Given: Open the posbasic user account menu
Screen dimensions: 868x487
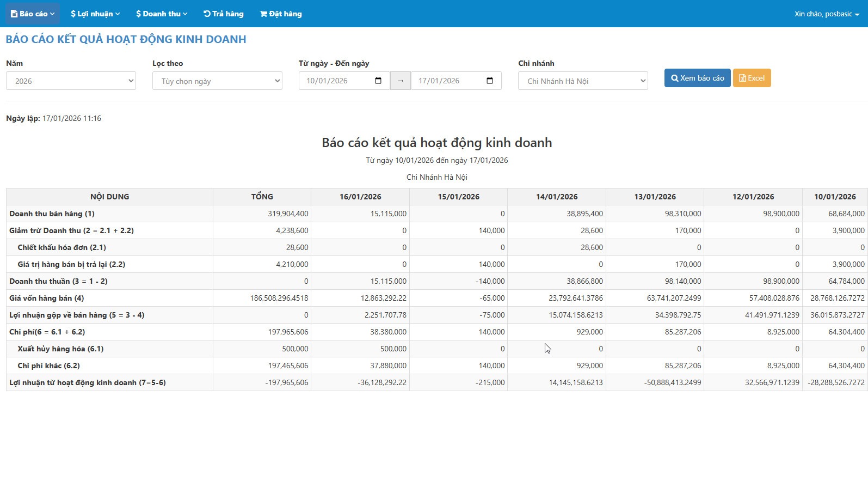Looking at the screenshot, I should click(x=826, y=14).
